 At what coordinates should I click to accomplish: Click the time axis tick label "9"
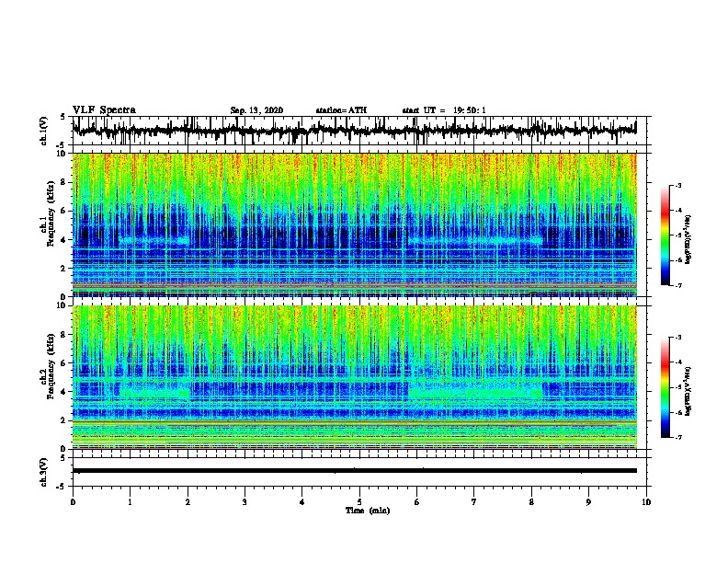click(x=588, y=502)
